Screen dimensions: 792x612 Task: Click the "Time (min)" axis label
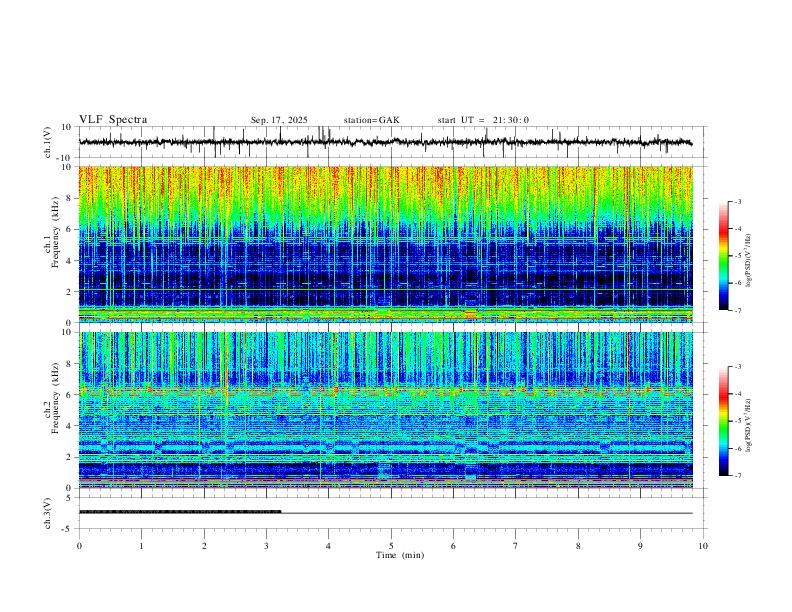400,555
